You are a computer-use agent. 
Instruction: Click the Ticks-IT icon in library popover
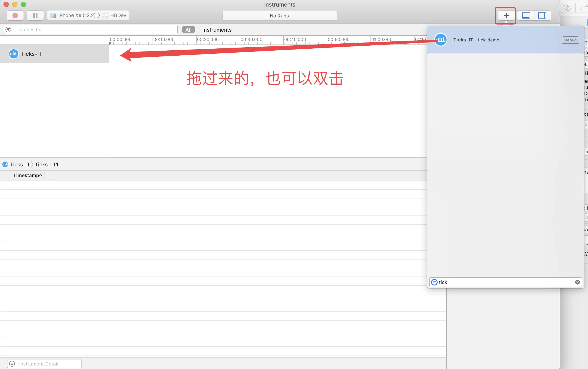click(x=440, y=40)
